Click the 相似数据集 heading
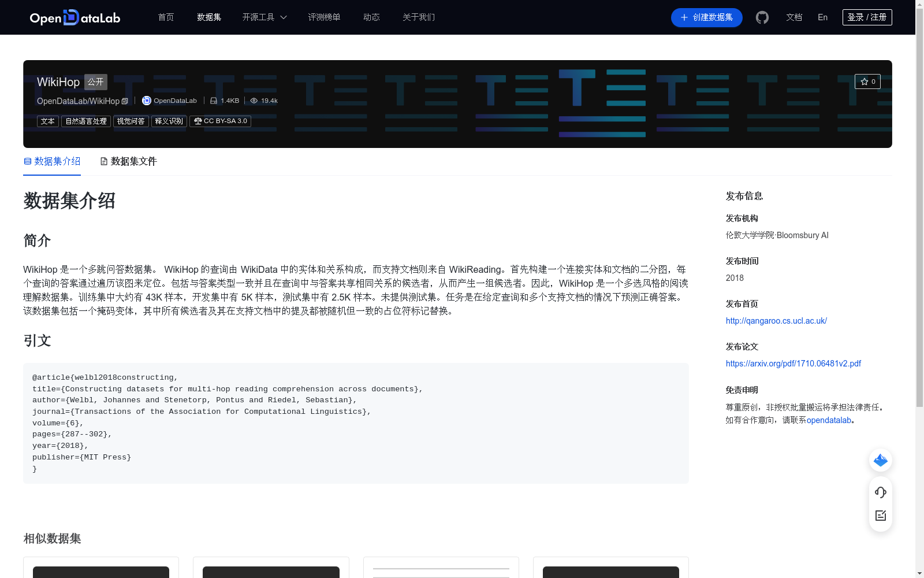Screen dimensions: 924x578 click(x=52, y=539)
